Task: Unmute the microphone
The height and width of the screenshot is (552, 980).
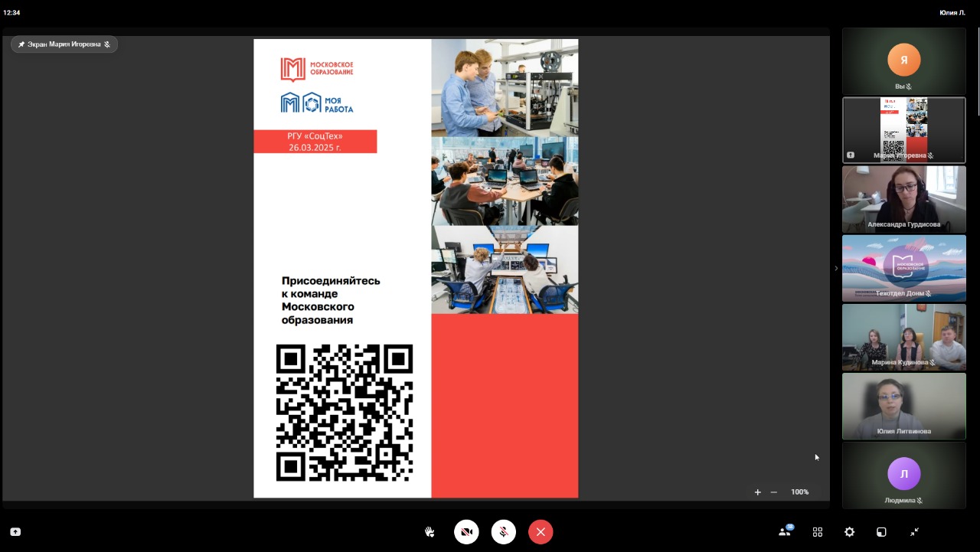Action: click(503, 532)
